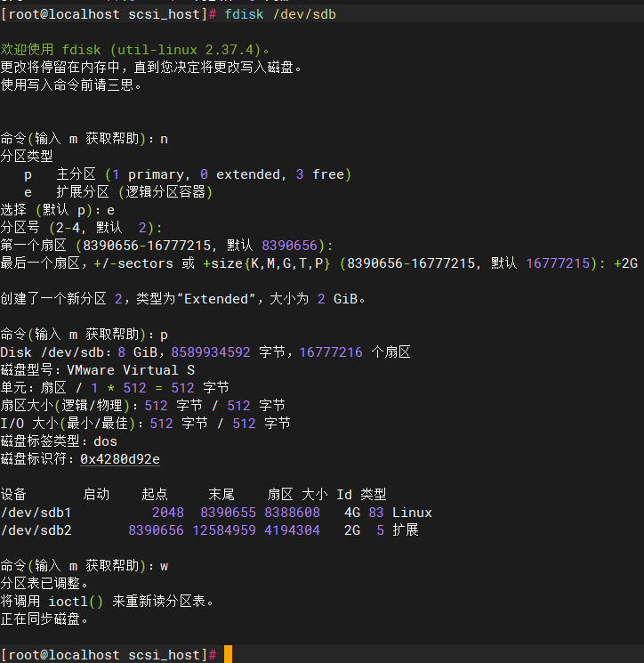Click the typed 'n' command
The width and height of the screenshot is (644, 663).
(164, 139)
